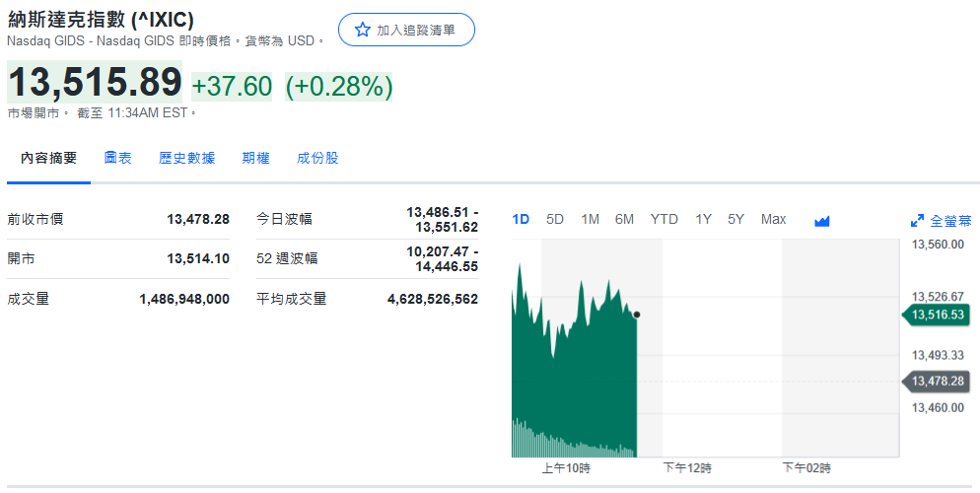Switch chart to 5Y range

pos(735,219)
